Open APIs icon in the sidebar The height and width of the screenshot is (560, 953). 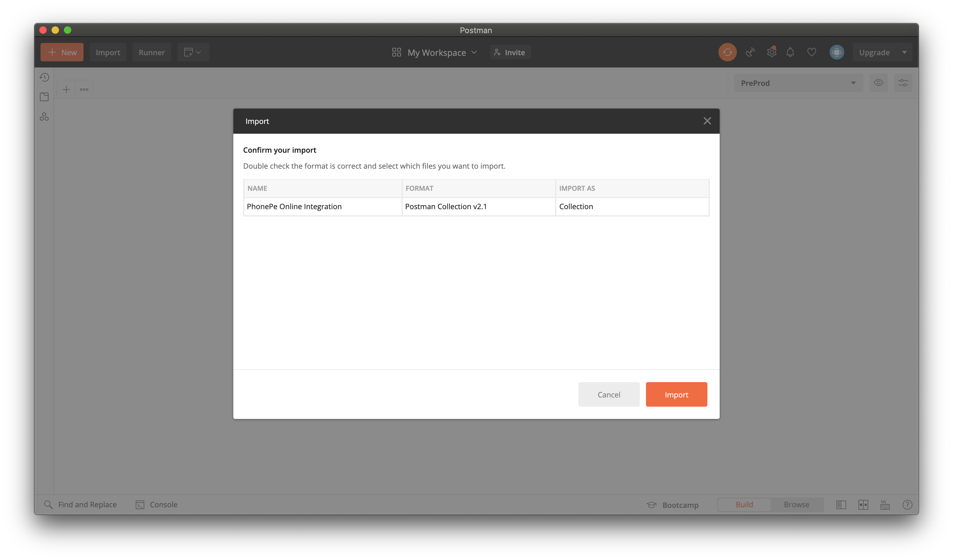point(44,117)
